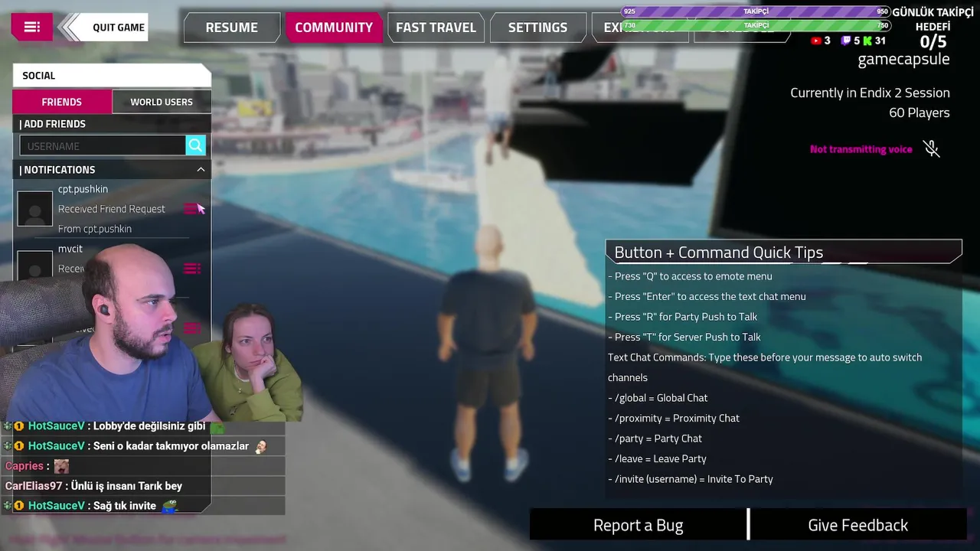Collapse the Notifications section chevron
The width and height of the screenshot is (980, 551).
point(201,169)
